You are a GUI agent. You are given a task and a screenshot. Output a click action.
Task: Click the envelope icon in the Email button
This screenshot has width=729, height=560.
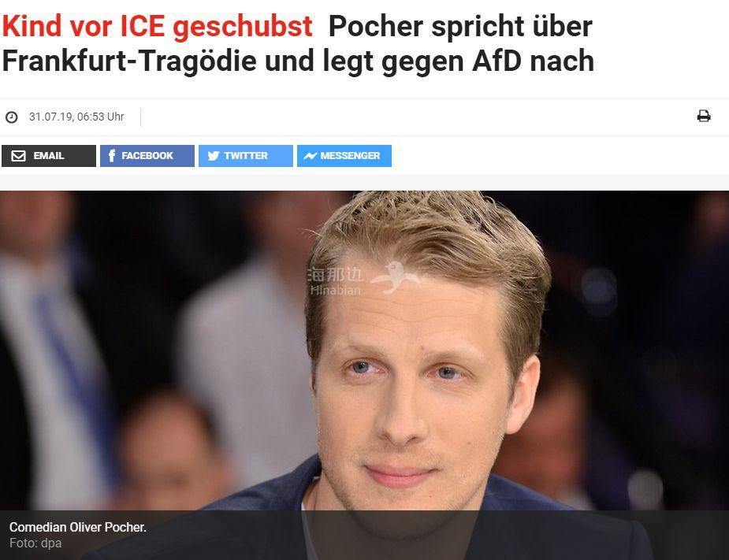click(x=19, y=156)
